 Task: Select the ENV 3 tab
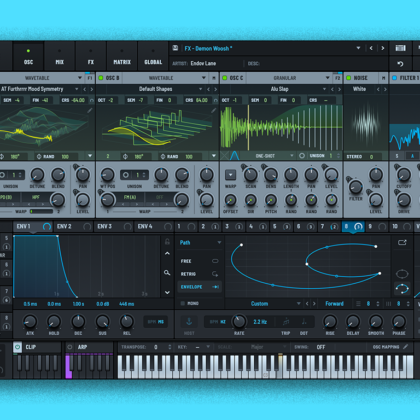click(x=114, y=226)
